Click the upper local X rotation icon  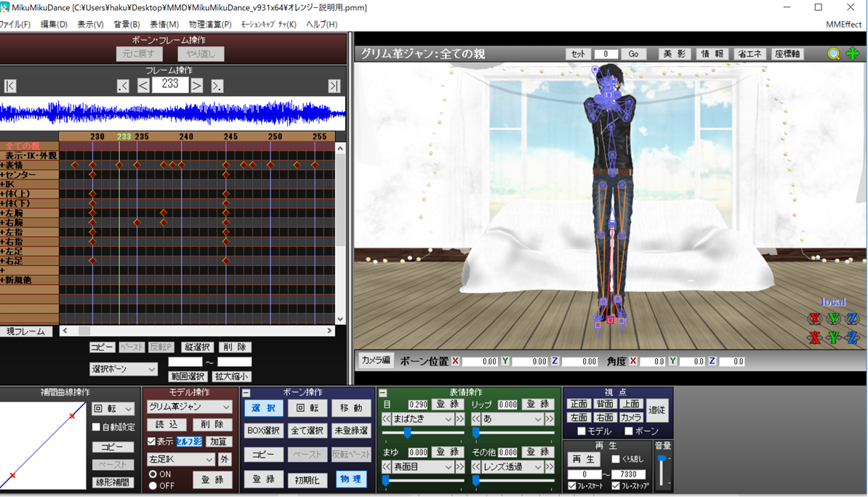coord(814,318)
